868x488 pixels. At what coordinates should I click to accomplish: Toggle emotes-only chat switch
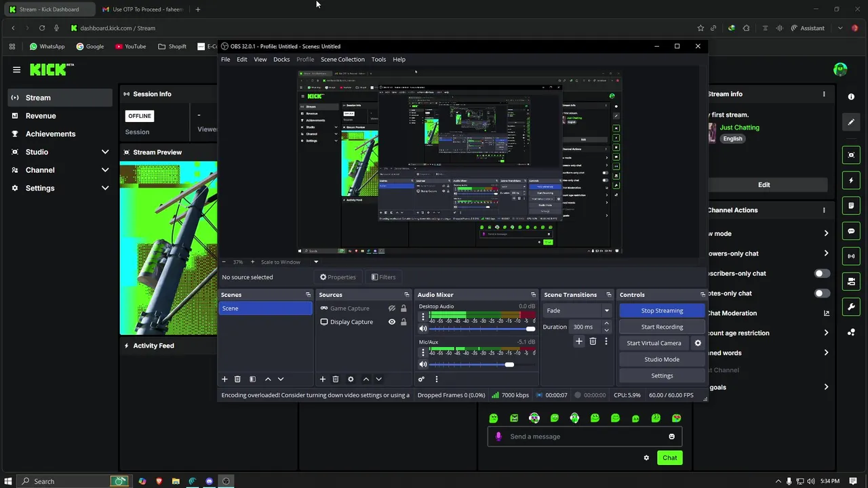[x=821, y=293]
